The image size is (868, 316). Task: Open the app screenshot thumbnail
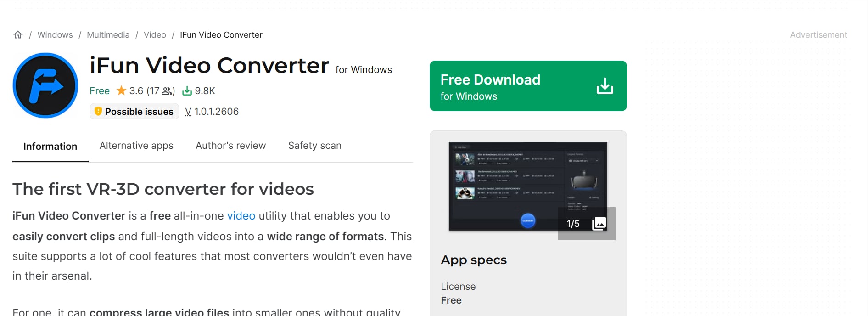[x=528, y=186]
